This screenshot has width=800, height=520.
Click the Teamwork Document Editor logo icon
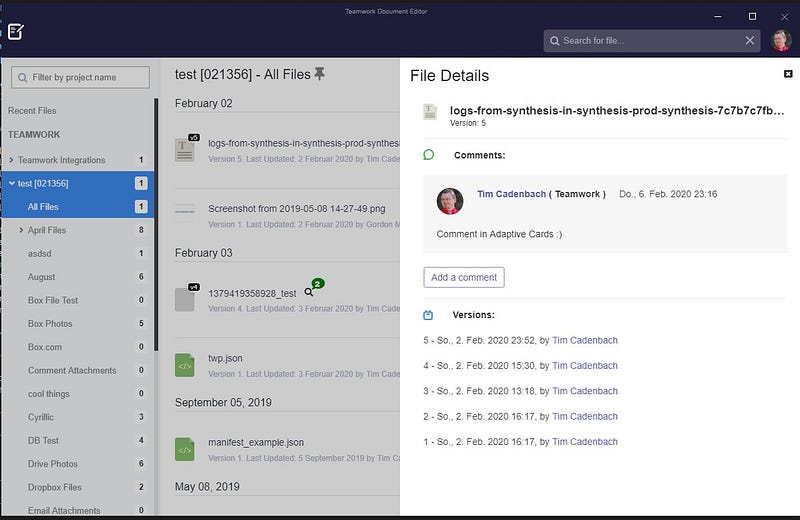(x=15, y=32)
